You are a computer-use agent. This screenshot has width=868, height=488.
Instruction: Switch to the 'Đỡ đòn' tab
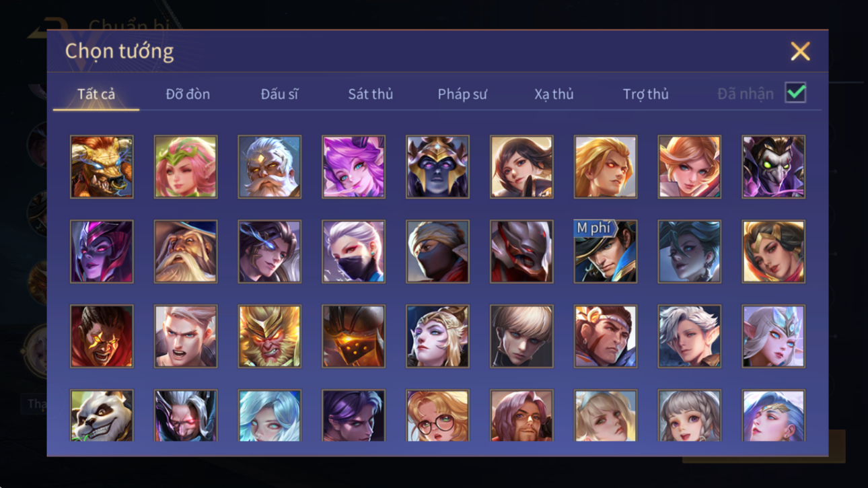click(188, 94)
